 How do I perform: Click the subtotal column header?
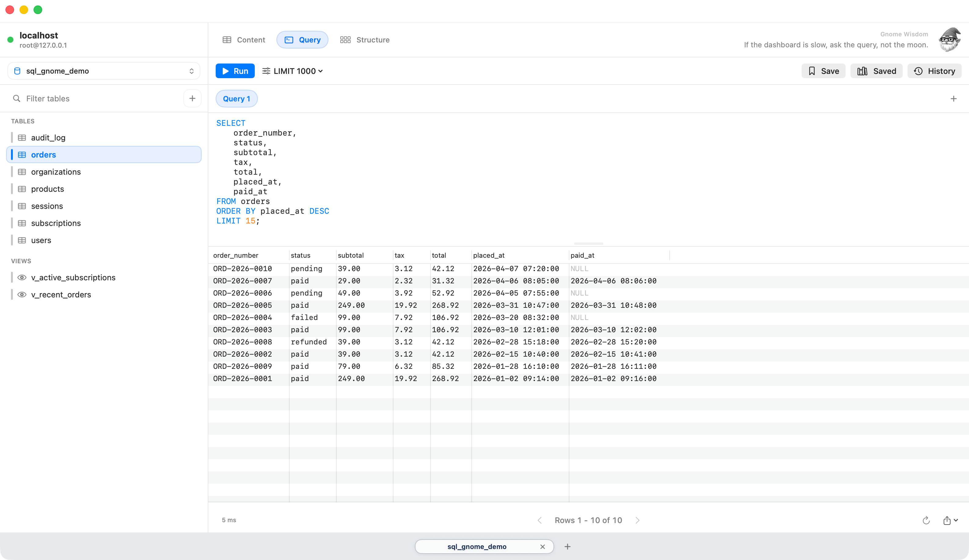point(364,255)
